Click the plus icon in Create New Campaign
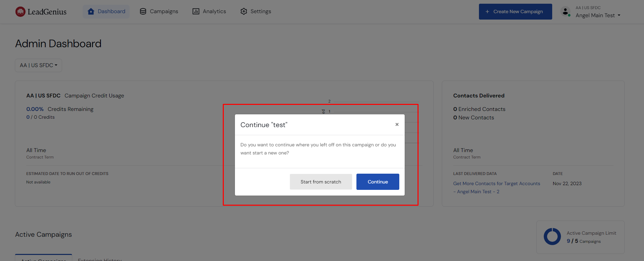The width and height of the screenshot is (644, 261). click(x=487, y=12)
